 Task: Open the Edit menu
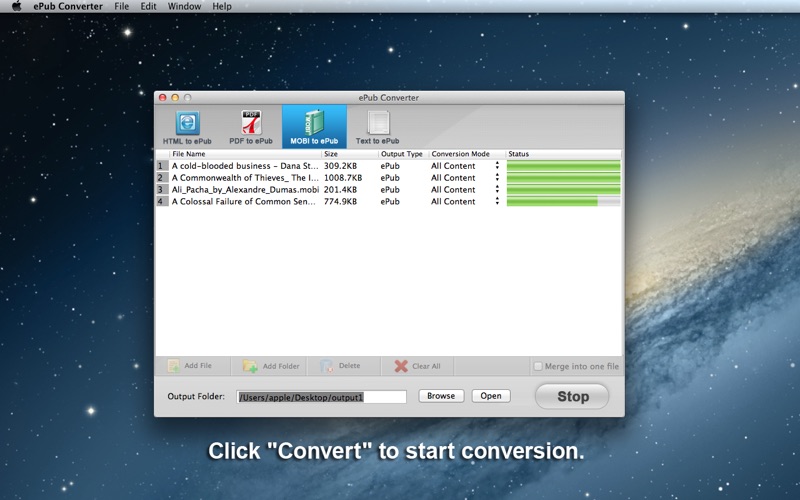148,6
